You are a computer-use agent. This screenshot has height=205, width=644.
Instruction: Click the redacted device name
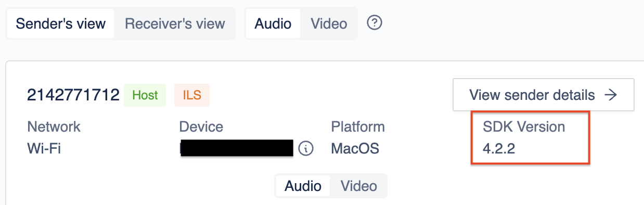point(237,148)
